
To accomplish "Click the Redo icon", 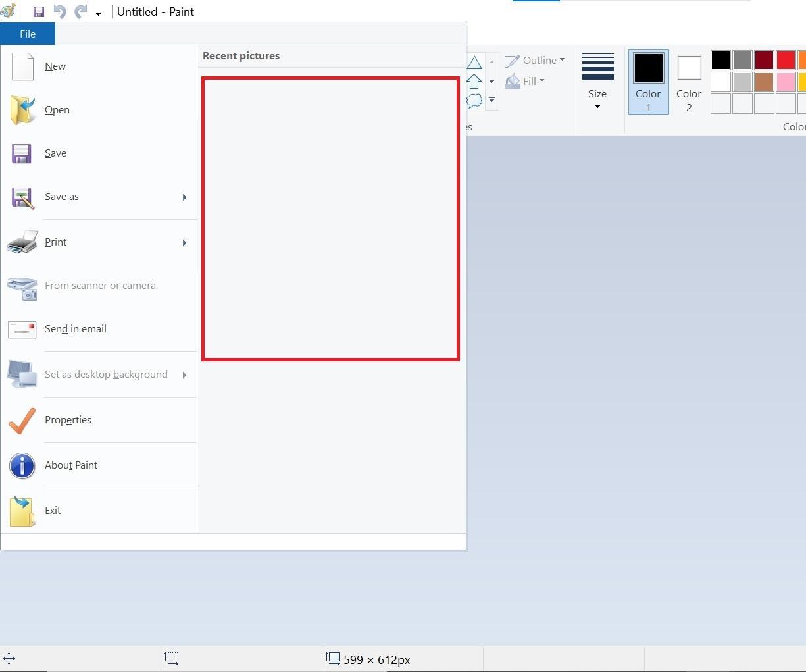I will (80, 11).
